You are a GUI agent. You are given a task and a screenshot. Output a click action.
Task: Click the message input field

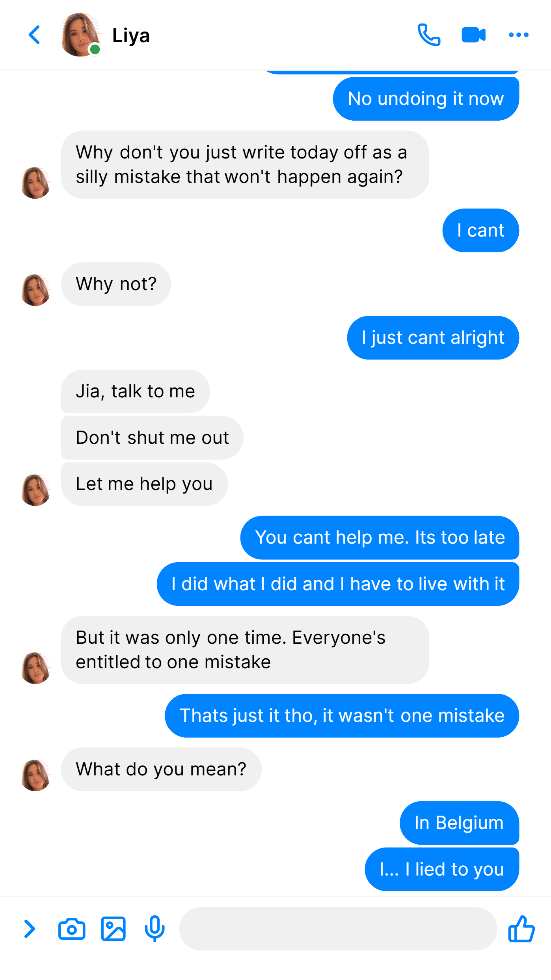pyautogui.click(x=338, y=929)
